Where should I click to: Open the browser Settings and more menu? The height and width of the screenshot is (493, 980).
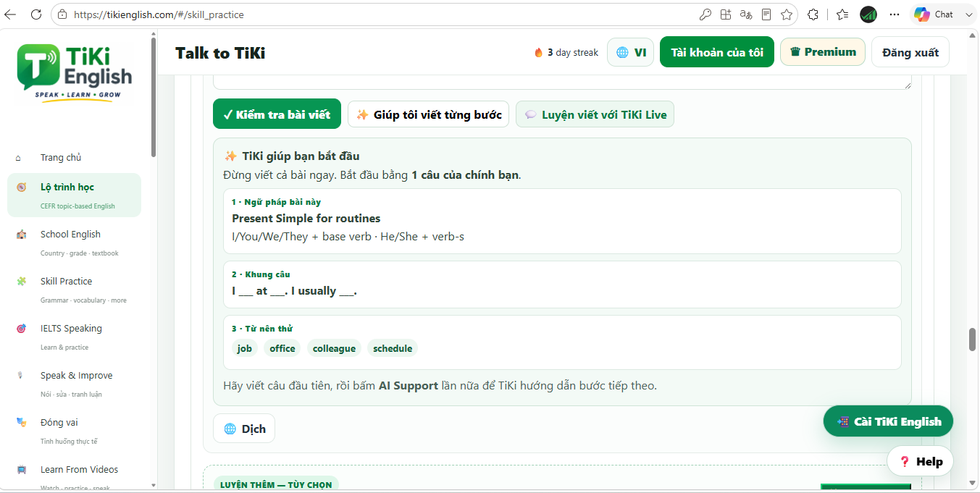coord(895,14)
